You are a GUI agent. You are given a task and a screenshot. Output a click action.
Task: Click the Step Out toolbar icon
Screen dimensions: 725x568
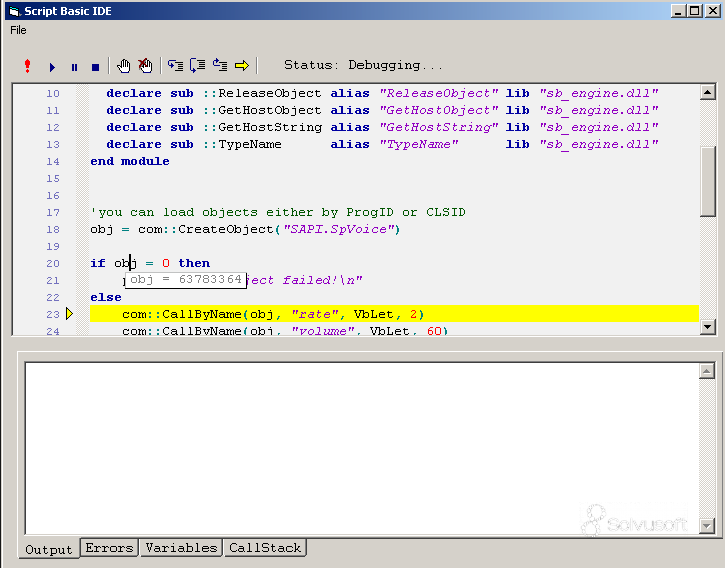220,65
